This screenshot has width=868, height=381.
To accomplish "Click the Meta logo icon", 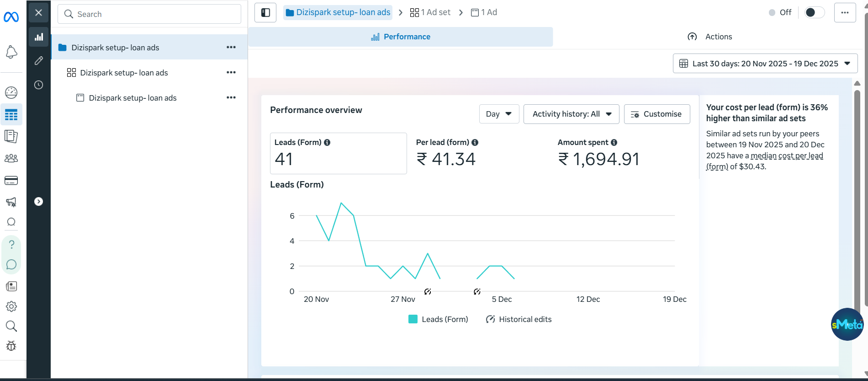I will coord(11,17).
